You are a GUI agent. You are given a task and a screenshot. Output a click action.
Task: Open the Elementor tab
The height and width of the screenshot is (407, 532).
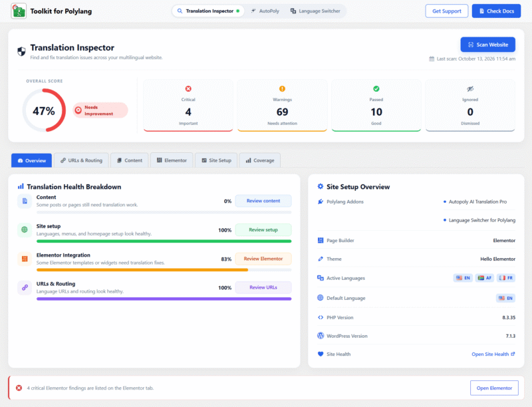point(172,160)
